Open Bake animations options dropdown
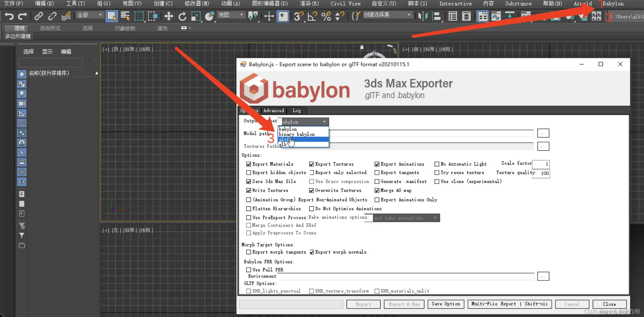This screenshot has width=644, height=317. [x=406, y=218]
